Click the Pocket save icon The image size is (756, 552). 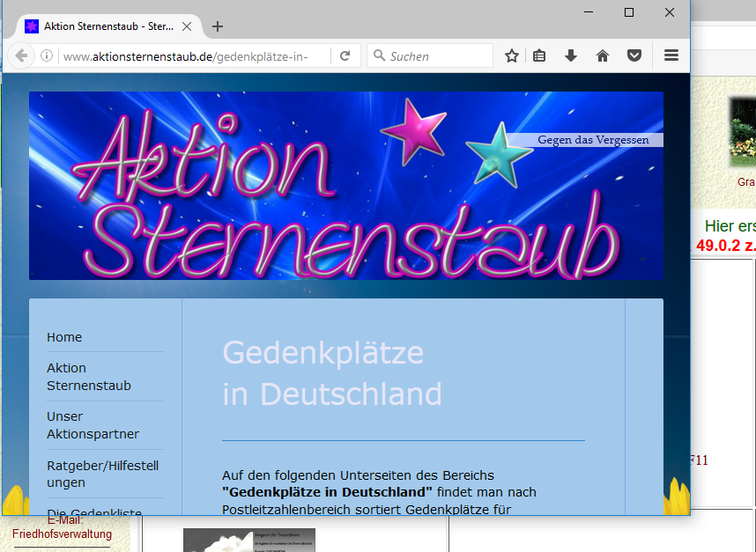point(634,55)
